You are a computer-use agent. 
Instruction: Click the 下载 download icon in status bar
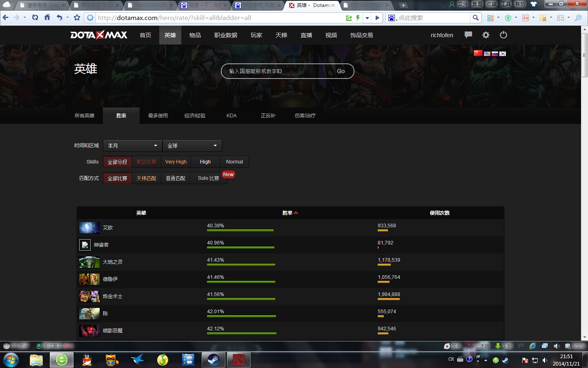coord(503,346)
